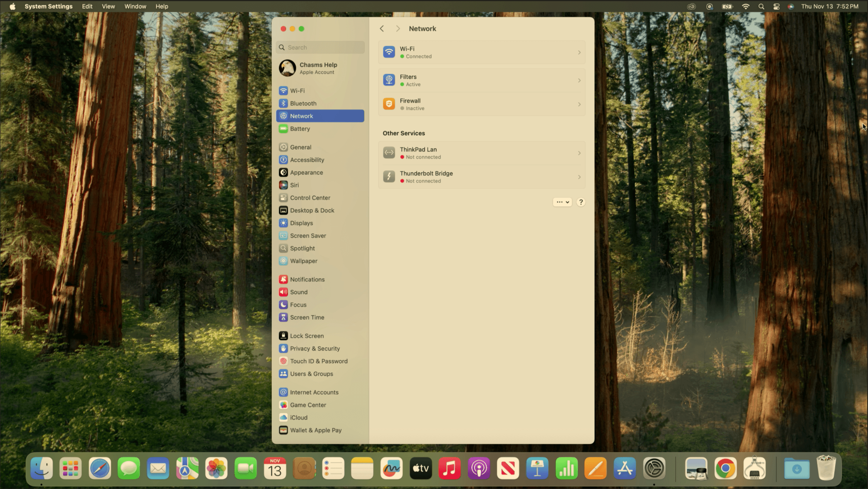Select Wallet & Apple Pay item
The image size is (868, 489).
pos(315,430)
